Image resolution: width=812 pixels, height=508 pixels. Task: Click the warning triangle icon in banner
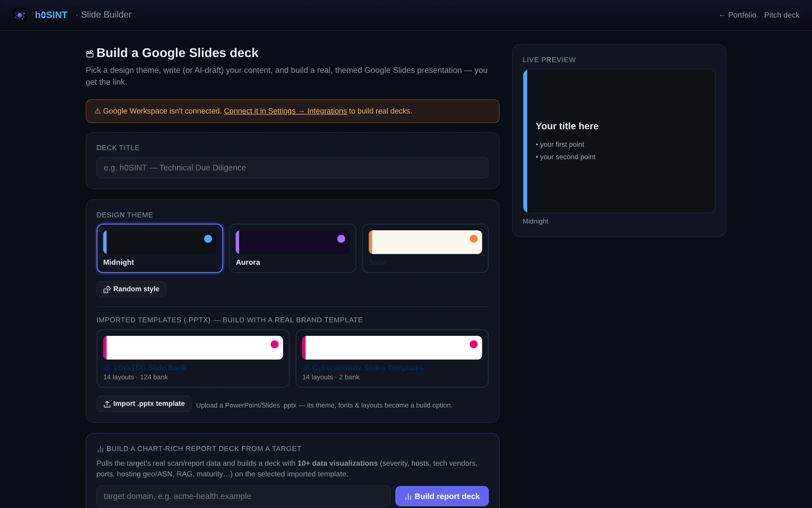(x=98, y=111)
